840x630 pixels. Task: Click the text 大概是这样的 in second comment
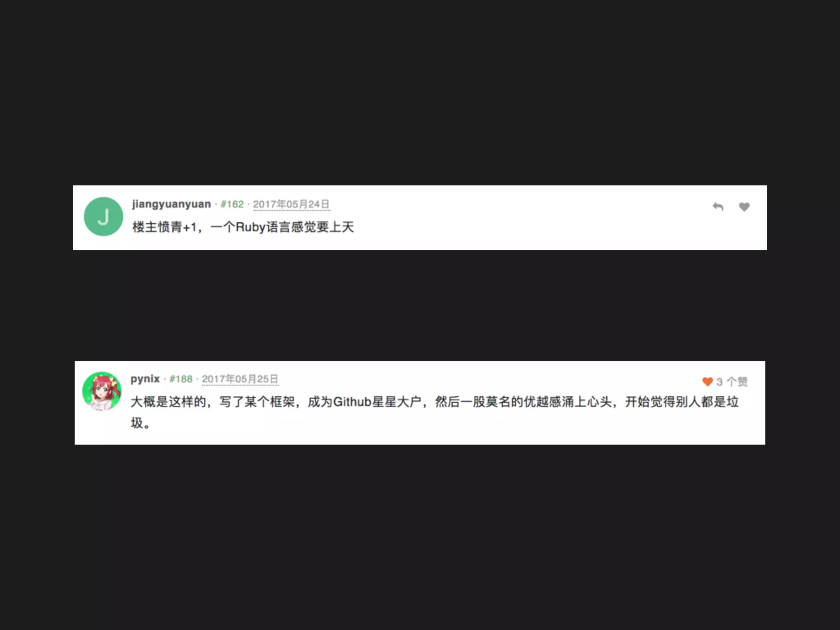click(x=169, y=402)
